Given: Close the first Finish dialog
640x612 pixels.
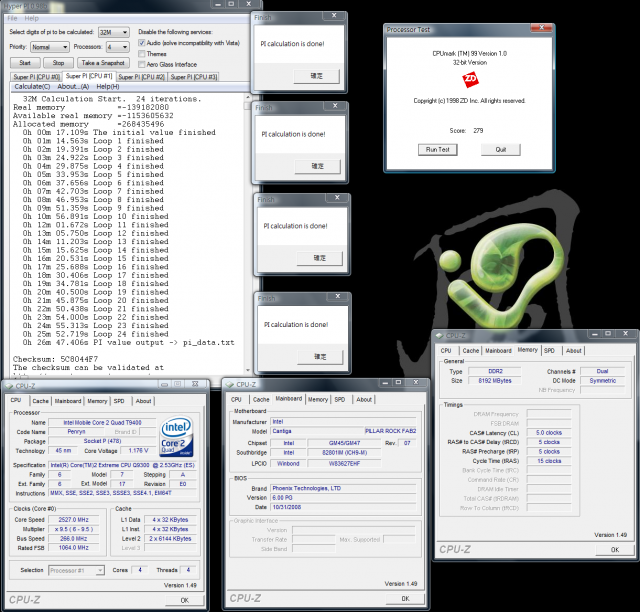Looking at the screenshot, I should pyautogui.click(x=334, y=16).
